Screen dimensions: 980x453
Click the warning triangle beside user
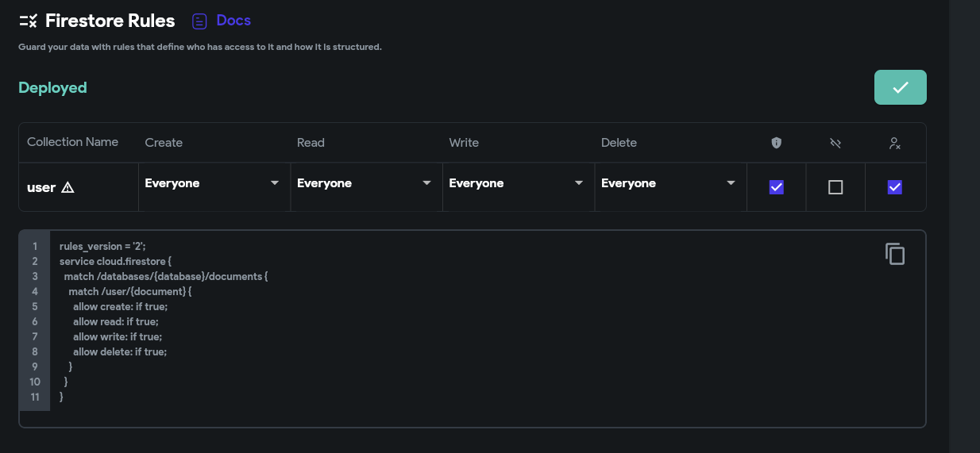pyautogui.click(x=68, y=188)
